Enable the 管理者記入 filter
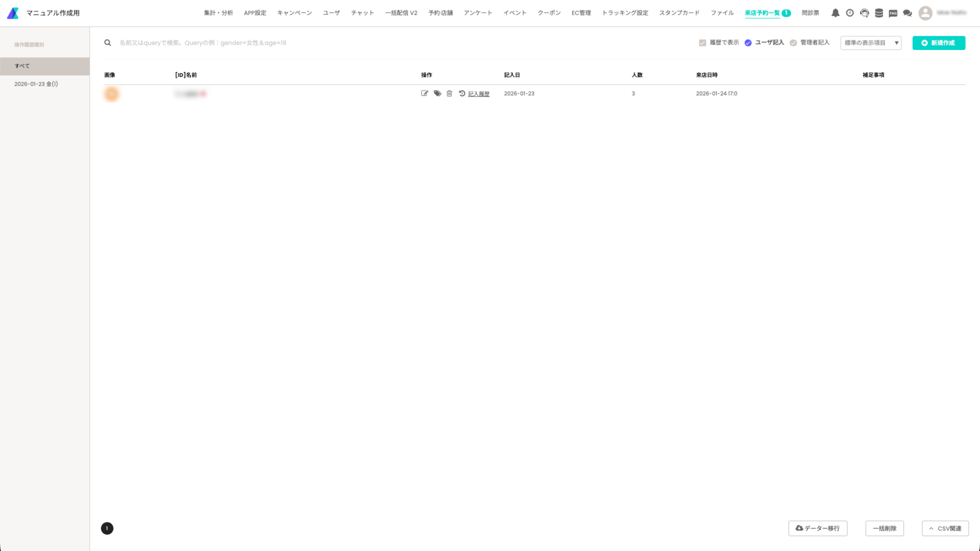980x551 pixels. tap(793, 43)
